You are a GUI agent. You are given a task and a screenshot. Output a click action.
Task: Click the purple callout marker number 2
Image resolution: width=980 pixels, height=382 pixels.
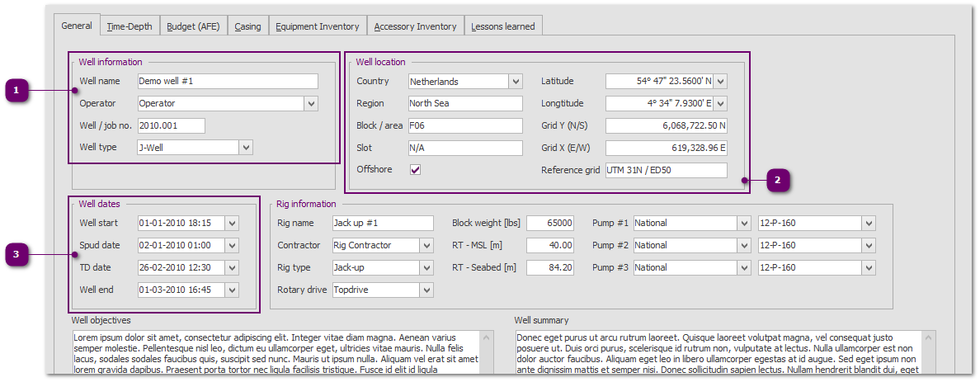(780, 180)
